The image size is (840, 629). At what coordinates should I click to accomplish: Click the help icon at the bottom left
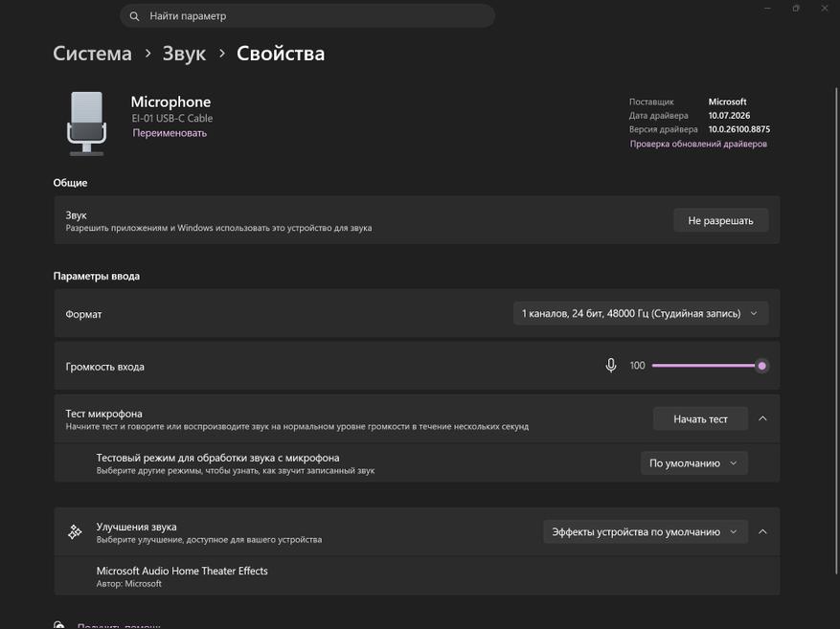[x=59, y=625]
